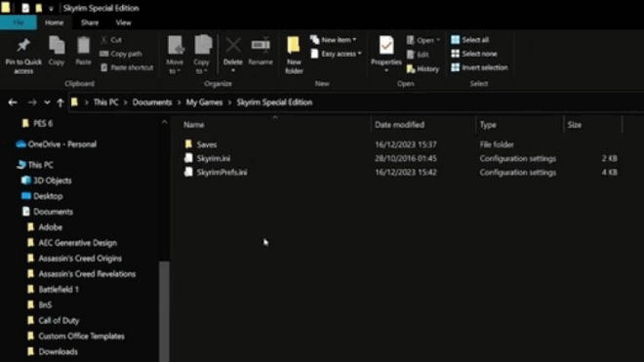The width and height of the screenshot is (644, 362).
Task: Cut the selected item
Action: click(111, 40)
